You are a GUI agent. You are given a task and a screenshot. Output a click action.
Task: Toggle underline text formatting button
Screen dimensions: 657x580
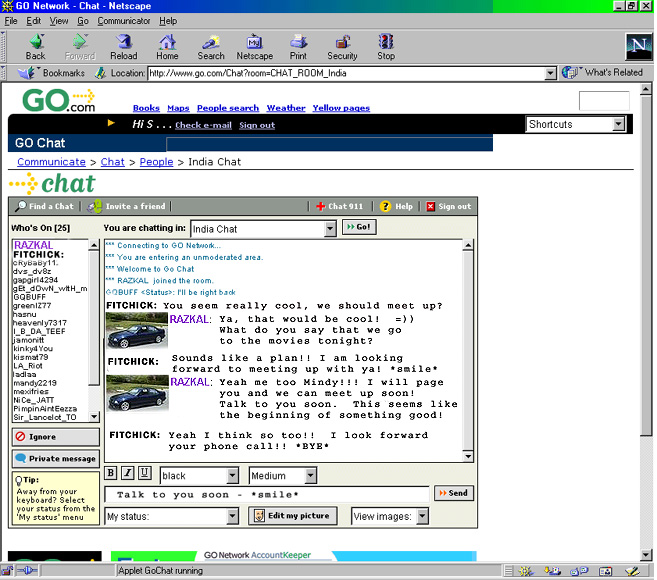(x=145, y=473)
